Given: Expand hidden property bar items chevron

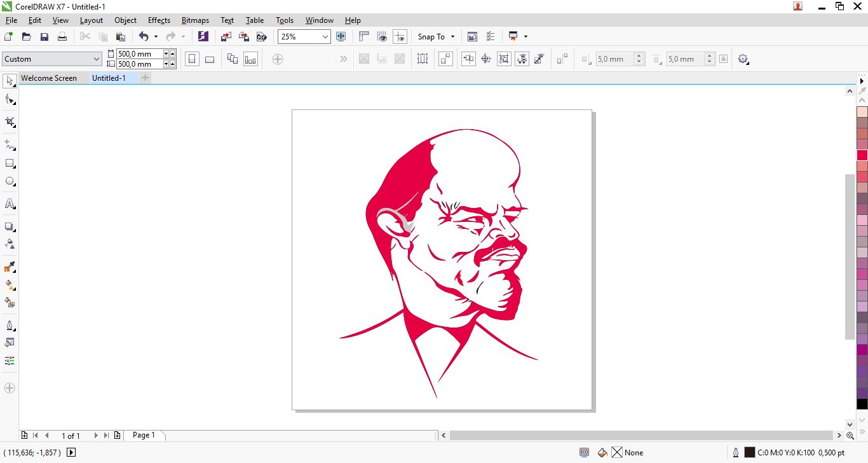Looking at the screenshot, I should pyautogui.click(x=344, y=59).
